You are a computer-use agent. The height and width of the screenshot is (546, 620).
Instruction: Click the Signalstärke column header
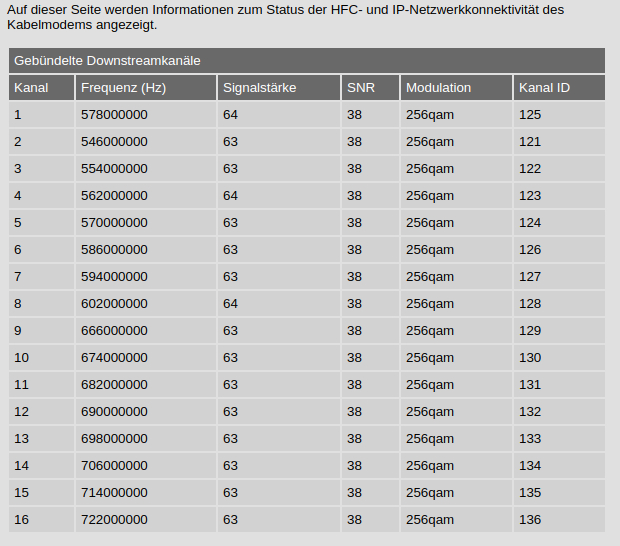(x=259, y=88)
